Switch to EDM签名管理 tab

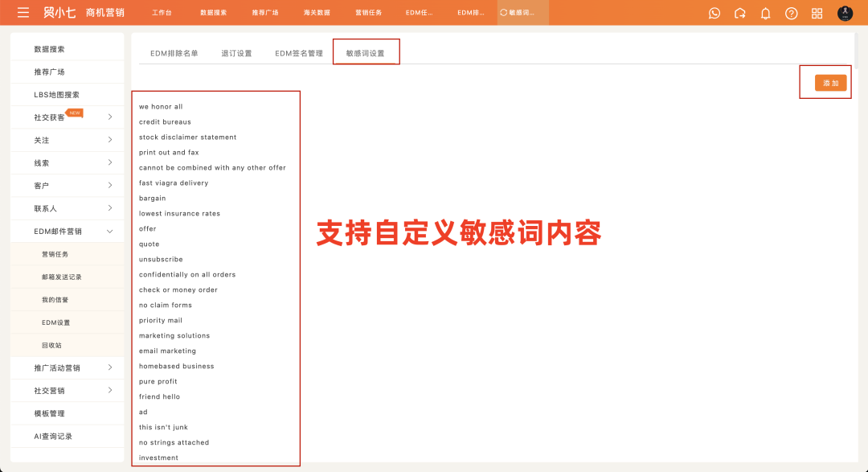pyautogui.click(x=299, y=53)
